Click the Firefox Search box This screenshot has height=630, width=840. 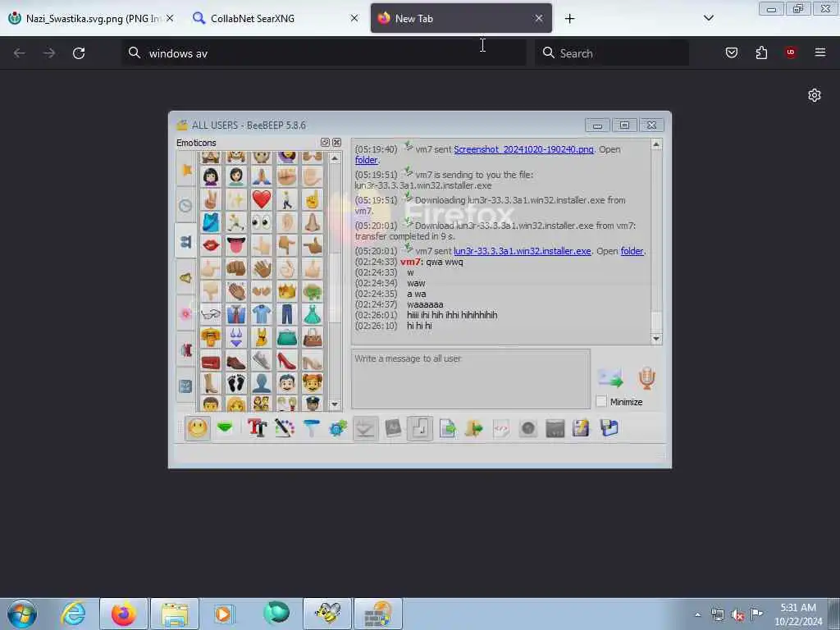[x=612, y=53]
